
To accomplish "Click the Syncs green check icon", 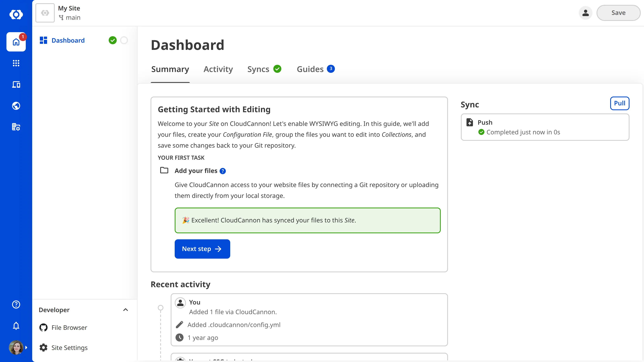I will [277, 69].
